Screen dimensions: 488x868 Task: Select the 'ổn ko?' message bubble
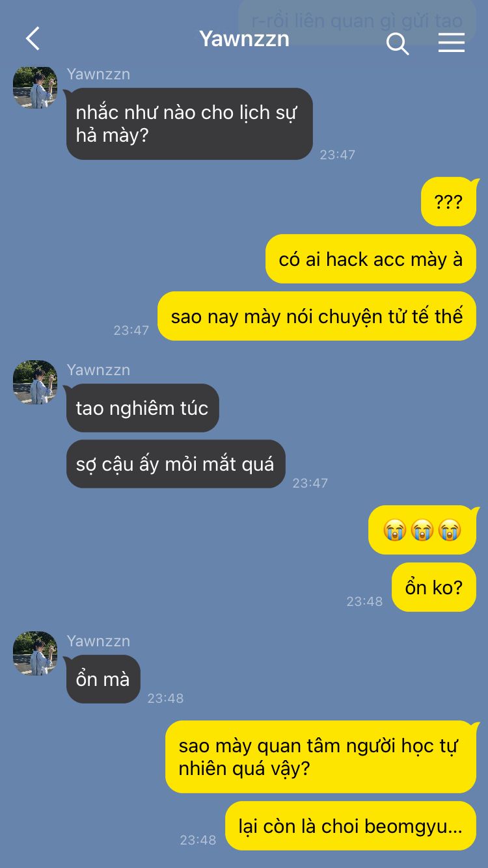(x=434, y=587)
